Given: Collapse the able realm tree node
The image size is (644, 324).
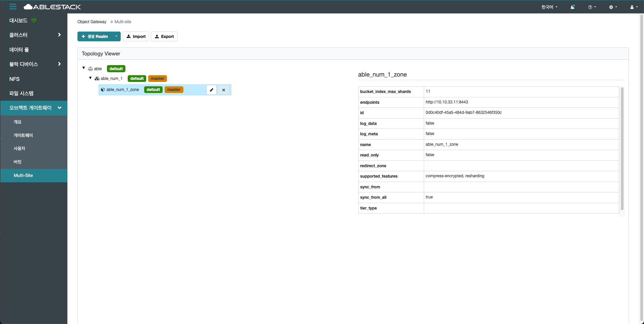Looking at the screenshot, I should pyautogui.click(x=84, y=68).
